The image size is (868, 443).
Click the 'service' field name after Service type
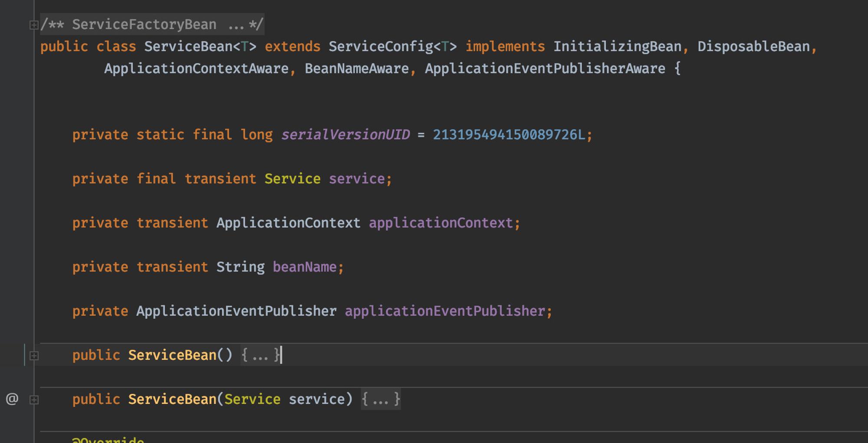[x=357, y=179]
